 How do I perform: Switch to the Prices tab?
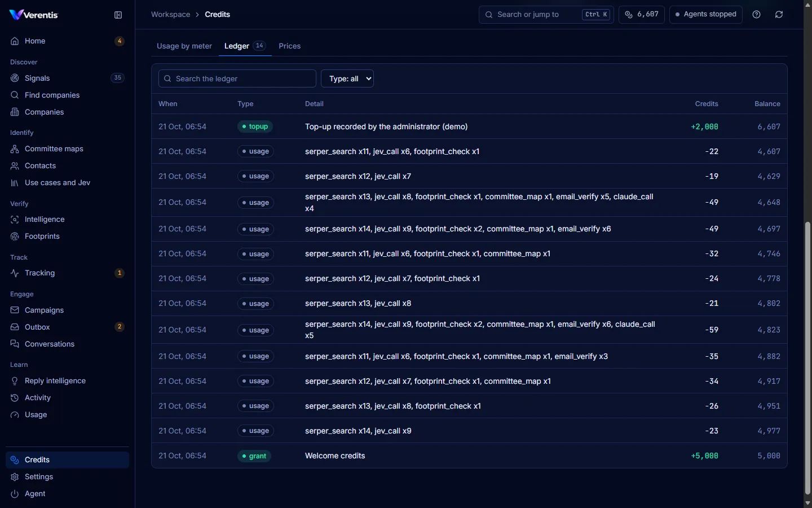point(289,46)
